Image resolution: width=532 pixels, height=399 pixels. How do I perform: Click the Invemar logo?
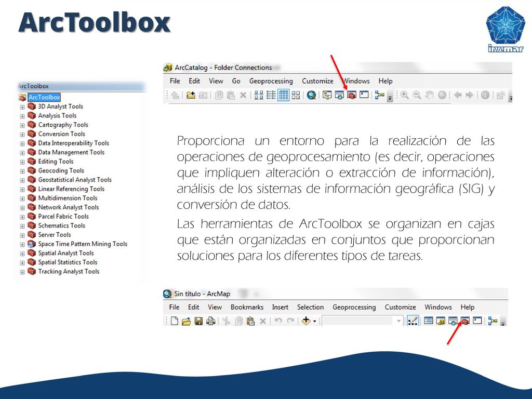[505, 29]
